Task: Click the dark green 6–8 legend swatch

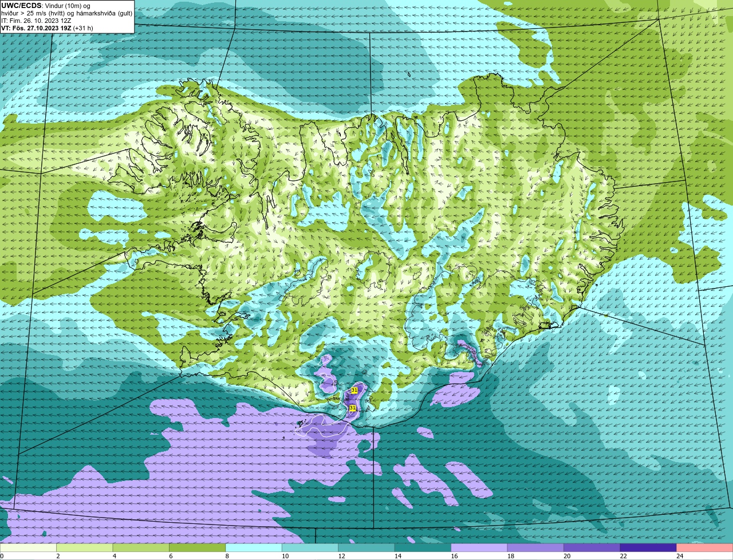Action: pos(198,548)
